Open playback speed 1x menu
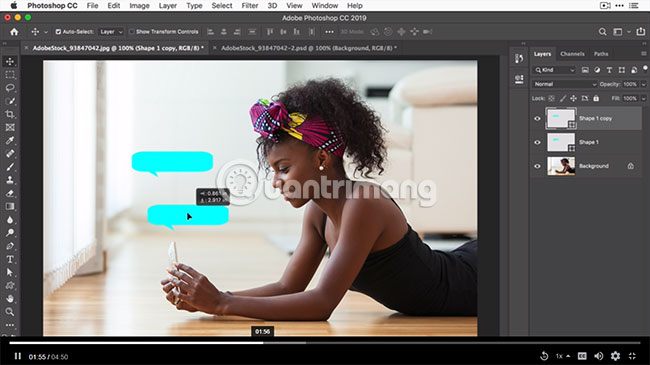The image size is (650, 365). pyautogui.click(x=562, y=356)
